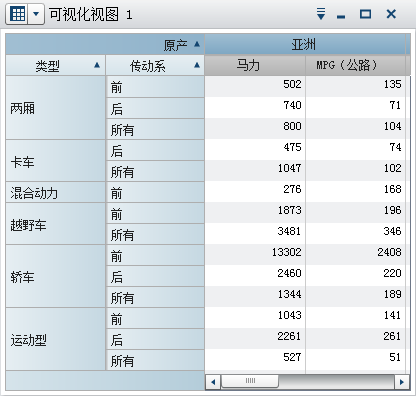
Task: Click the 所有 row under 卡车
Action: click(155, 171)
